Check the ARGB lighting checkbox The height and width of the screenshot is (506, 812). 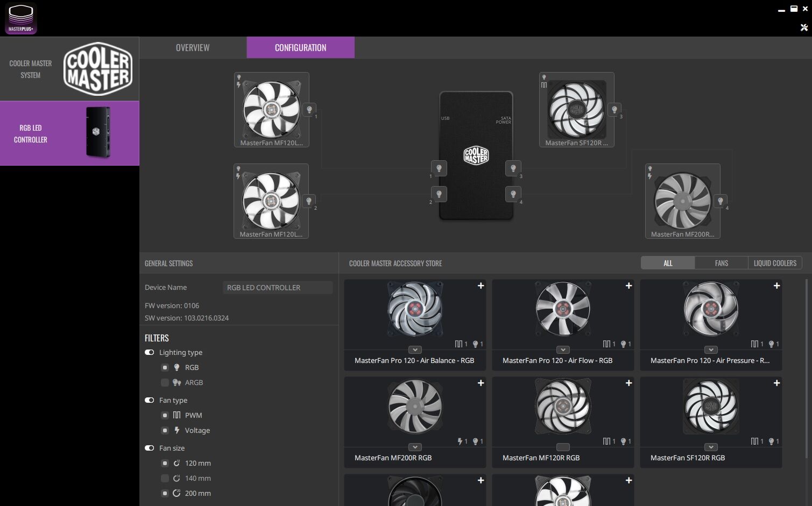pos(165,382)
